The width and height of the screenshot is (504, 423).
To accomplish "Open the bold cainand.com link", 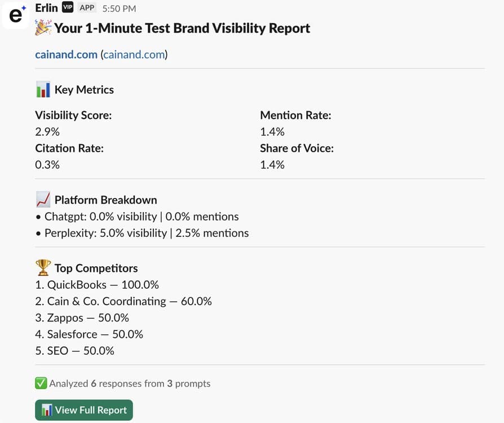I will point(66,54).
